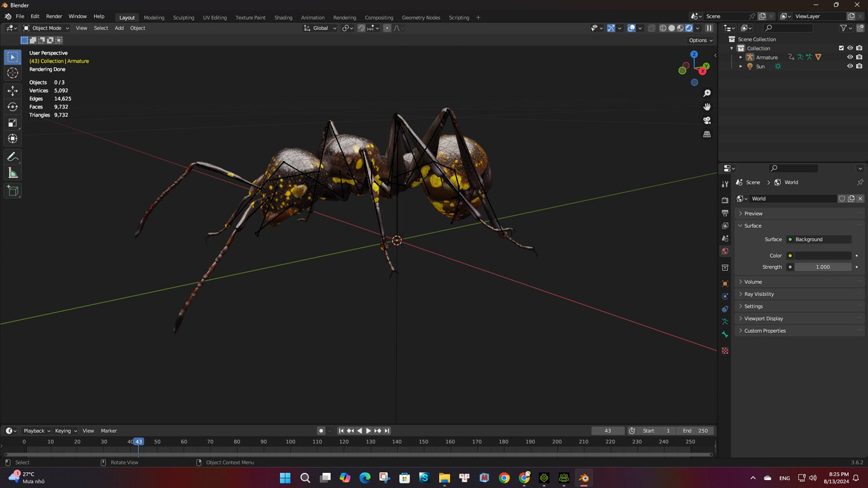Toggle camera view in viewport
Image resolution: width=868 pixels, height=488 pixels.
(x=707, y=120)
